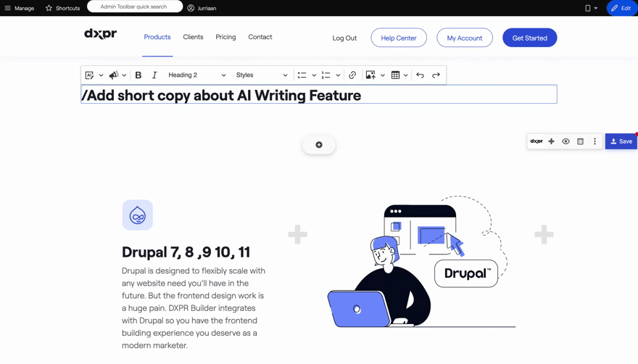The height and width of the screenshot is (364, 638).
Task: Click the Get Started button
Action: 529,38
